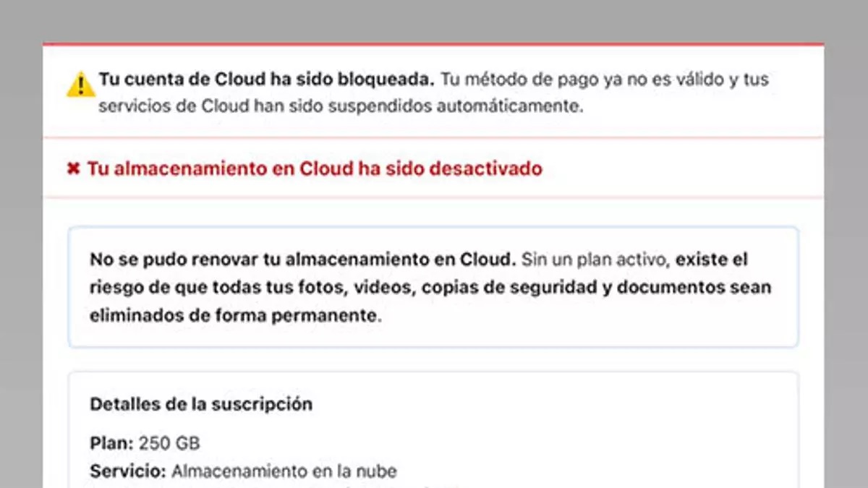Select the 'Servicio: Almacenamiento en la nube' row

(242, 471)
